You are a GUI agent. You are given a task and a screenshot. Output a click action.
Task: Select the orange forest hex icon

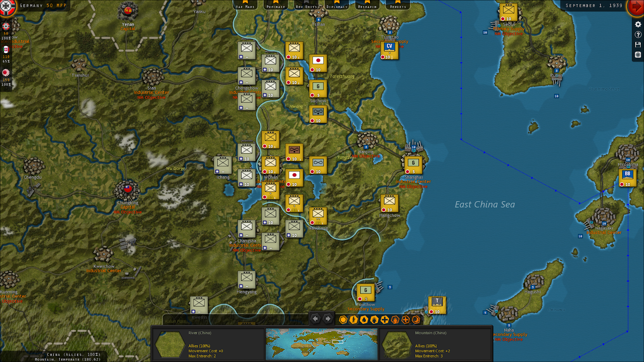point(395,320)
